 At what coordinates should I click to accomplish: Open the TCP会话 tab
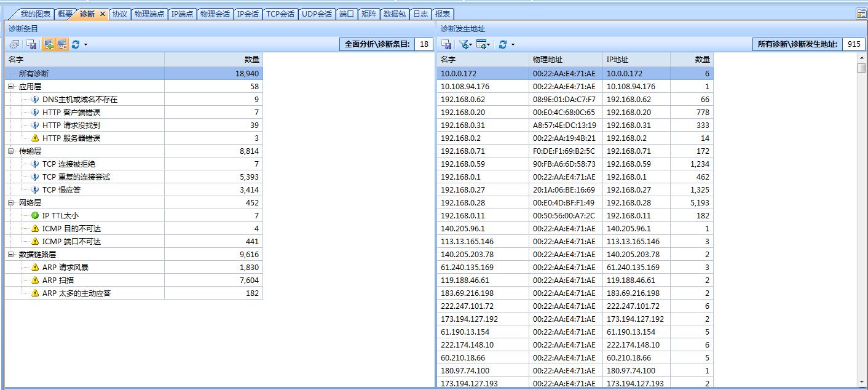280,14
